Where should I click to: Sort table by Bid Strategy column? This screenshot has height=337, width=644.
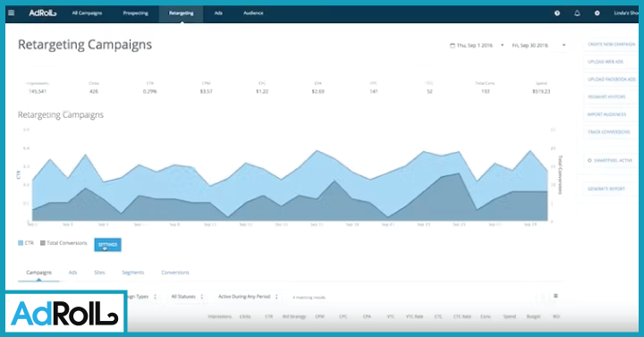(294, 316)
